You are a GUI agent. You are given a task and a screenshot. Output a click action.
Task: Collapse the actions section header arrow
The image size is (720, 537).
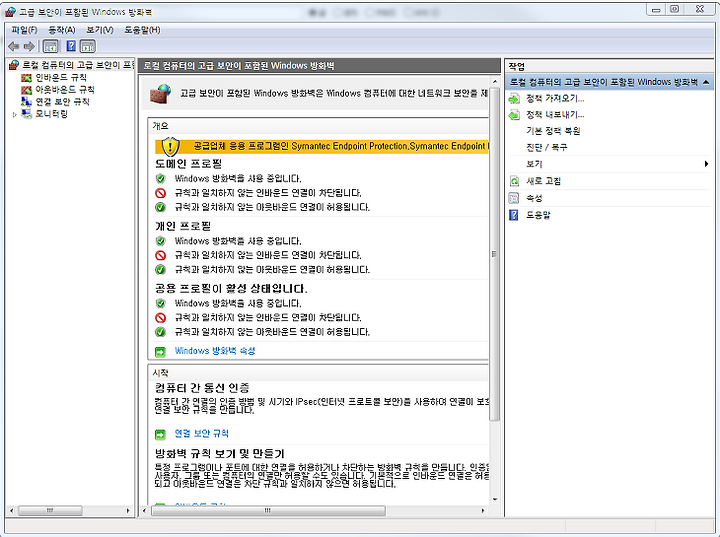coord(706,82)
